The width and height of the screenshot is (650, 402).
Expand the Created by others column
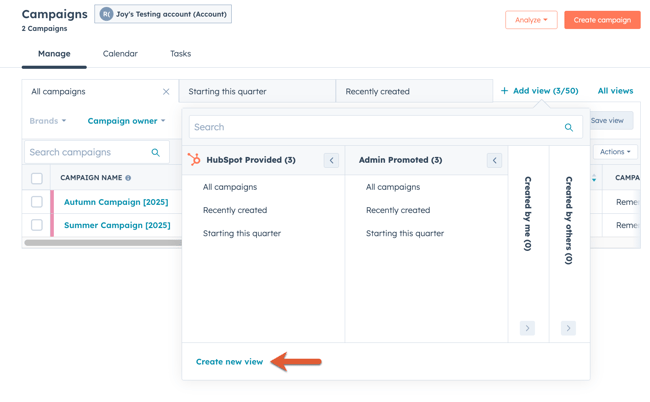[568, 328]
